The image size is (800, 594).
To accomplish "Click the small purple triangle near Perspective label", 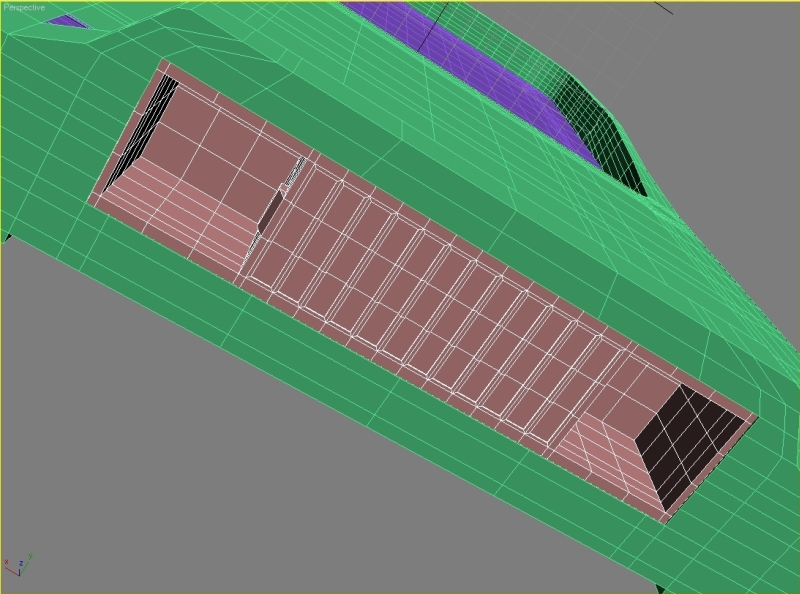I will [68, 20].
